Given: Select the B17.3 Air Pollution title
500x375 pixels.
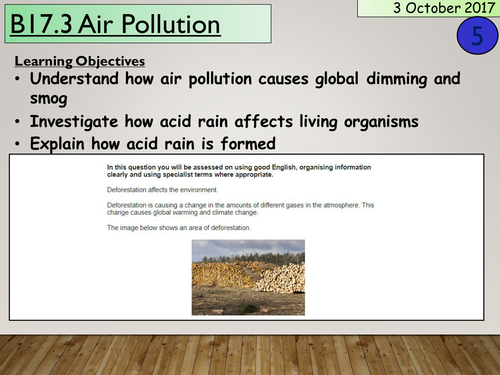Looking at the screenshot, I should pos(115,24).
